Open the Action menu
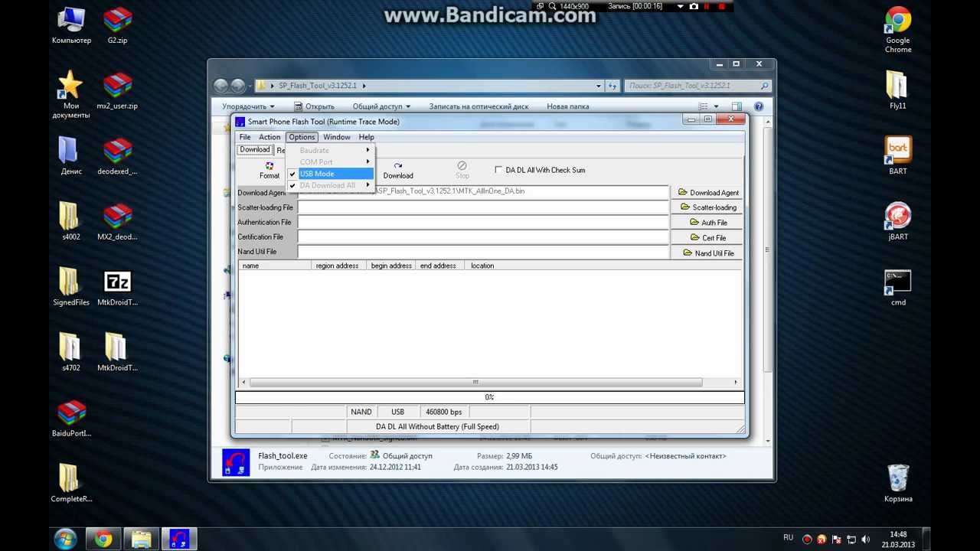980x551 pixels. [x=269, y=137]
